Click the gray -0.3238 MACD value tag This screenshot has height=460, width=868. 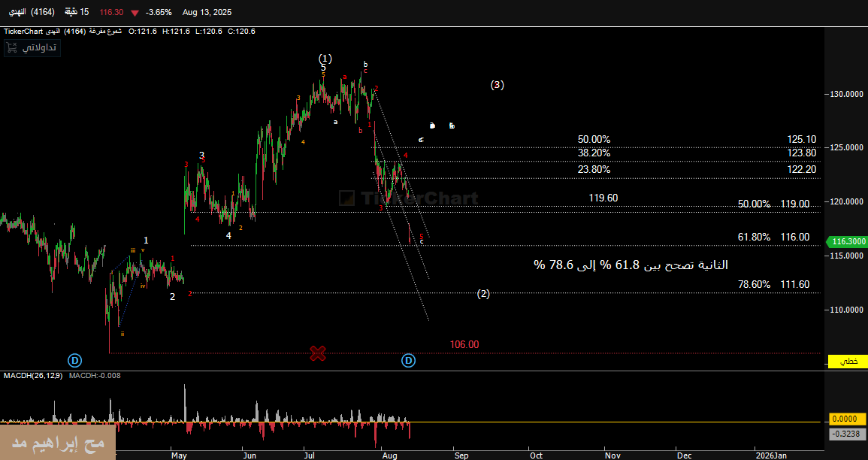coord(848,434)
